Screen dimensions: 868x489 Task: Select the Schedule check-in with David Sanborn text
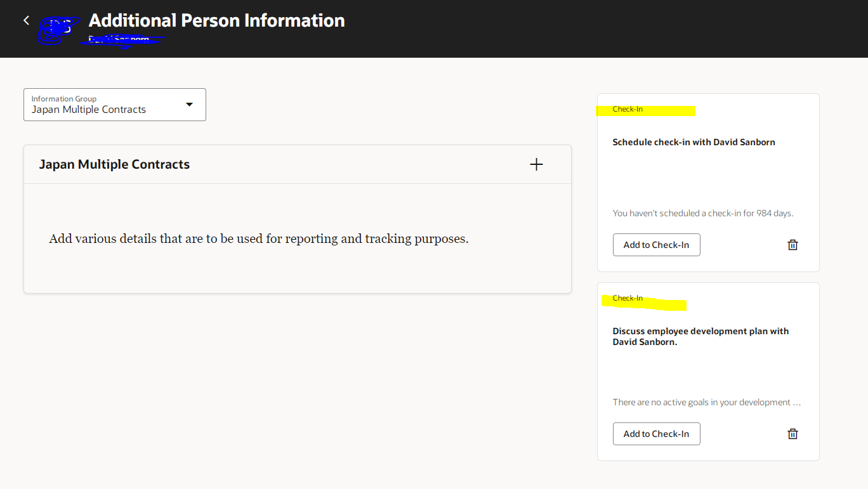coord(694,142)
